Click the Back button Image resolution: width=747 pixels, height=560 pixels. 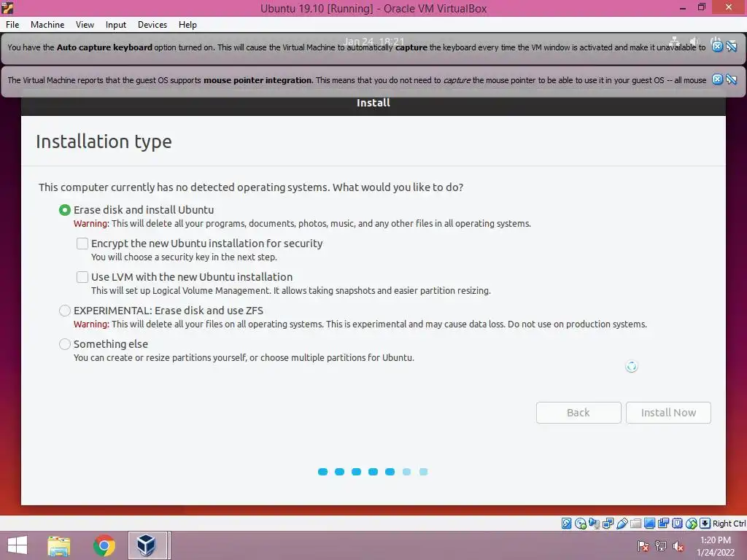click(578, 413)
